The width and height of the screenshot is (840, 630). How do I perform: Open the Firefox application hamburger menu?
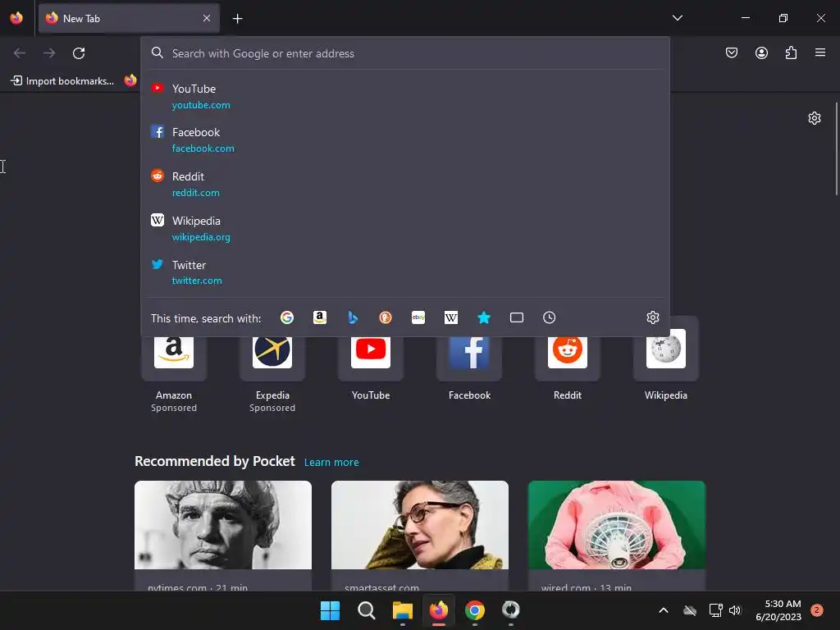[x=819, y=52]
